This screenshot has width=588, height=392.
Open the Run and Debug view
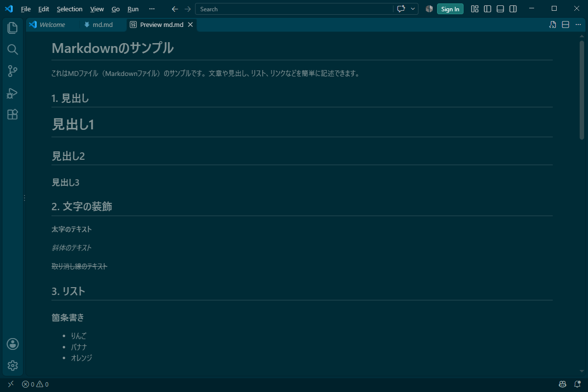click(x=13, y=93)
